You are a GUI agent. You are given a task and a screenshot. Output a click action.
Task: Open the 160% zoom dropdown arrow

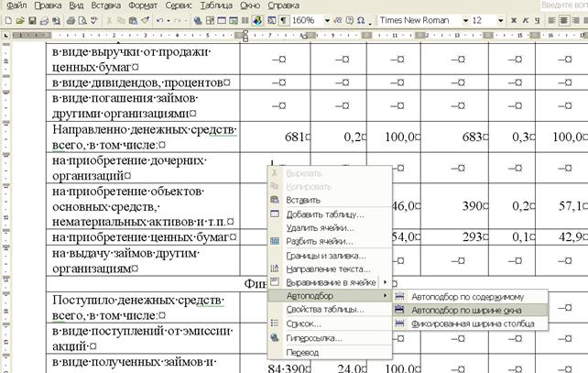click(327, 21)
